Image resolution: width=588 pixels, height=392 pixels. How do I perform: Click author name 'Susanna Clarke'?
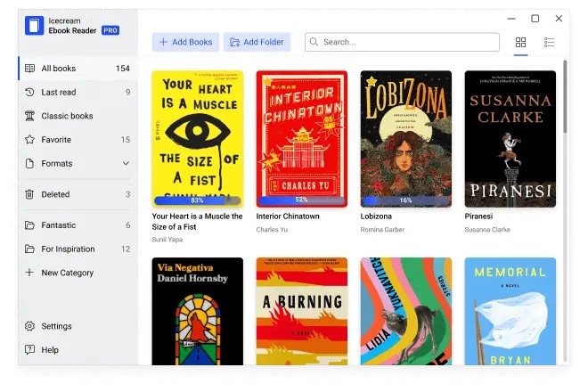pos(487,230)
